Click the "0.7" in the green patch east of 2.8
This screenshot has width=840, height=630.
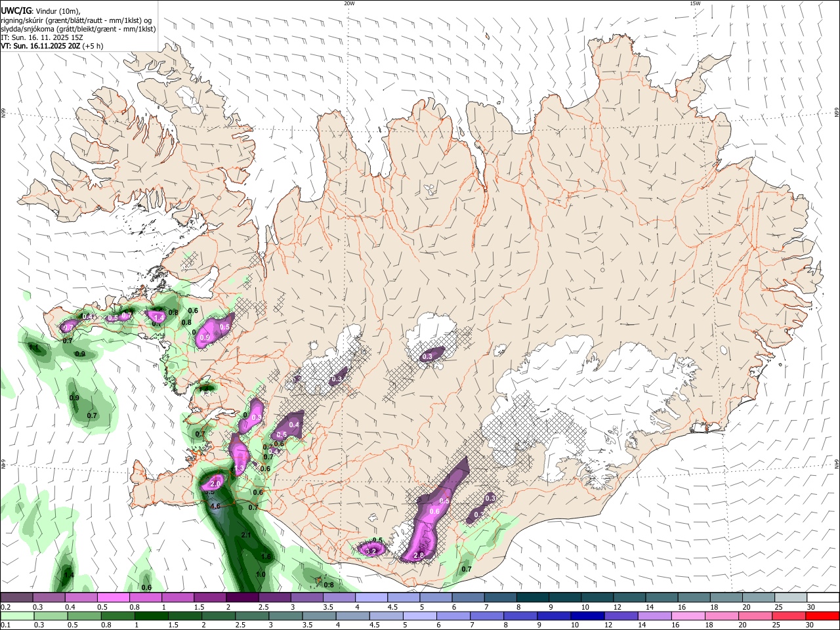click(467, 569)
